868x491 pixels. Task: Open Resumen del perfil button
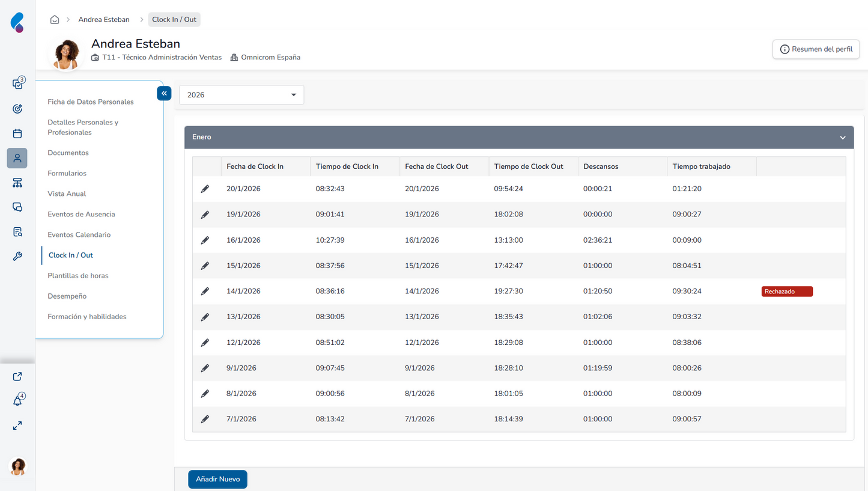[x=816, y=49]
